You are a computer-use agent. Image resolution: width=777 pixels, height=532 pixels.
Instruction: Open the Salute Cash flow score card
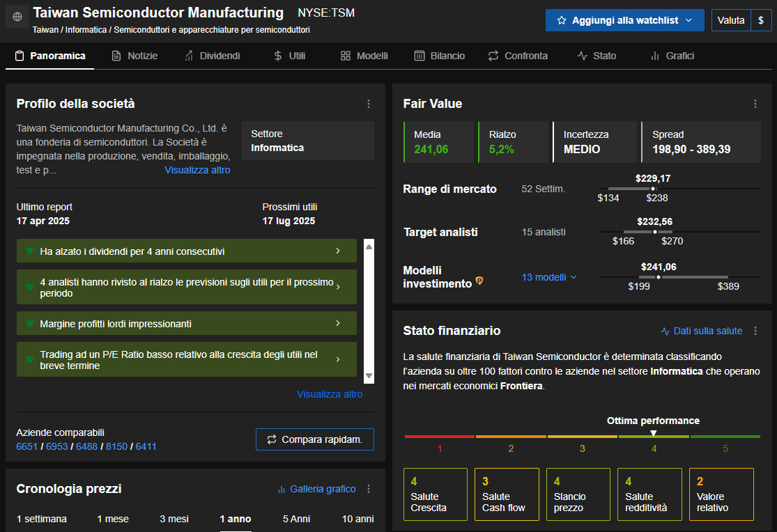point(507,494)
